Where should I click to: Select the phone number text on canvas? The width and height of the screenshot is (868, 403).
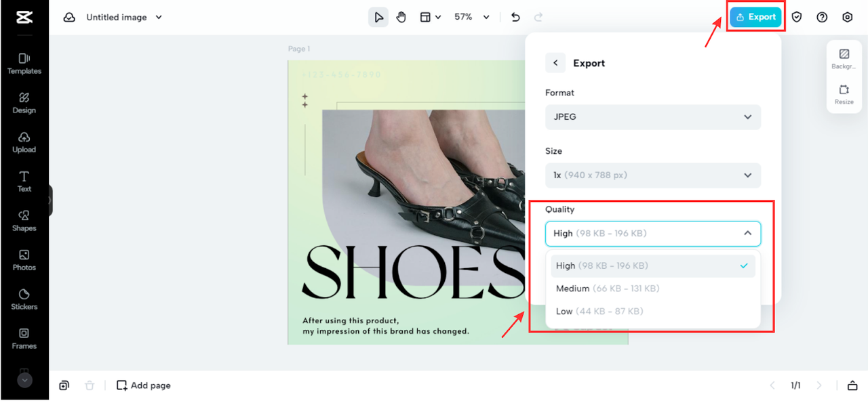tap(342, 75)
